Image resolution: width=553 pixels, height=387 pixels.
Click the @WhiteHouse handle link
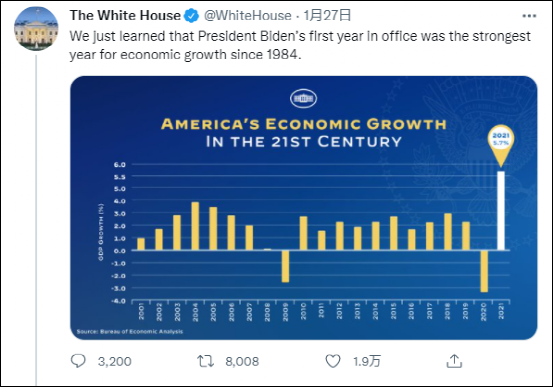248,16
